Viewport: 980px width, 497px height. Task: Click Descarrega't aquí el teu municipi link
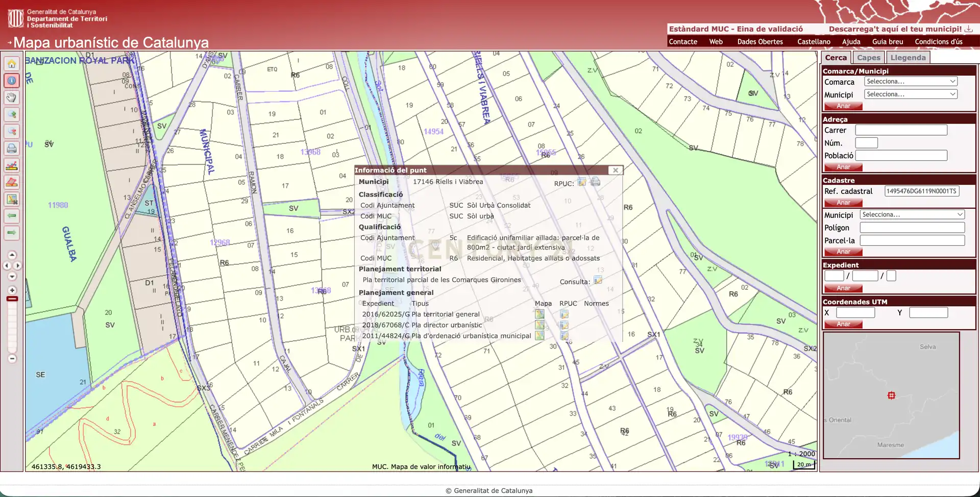(x=895, y=29)
